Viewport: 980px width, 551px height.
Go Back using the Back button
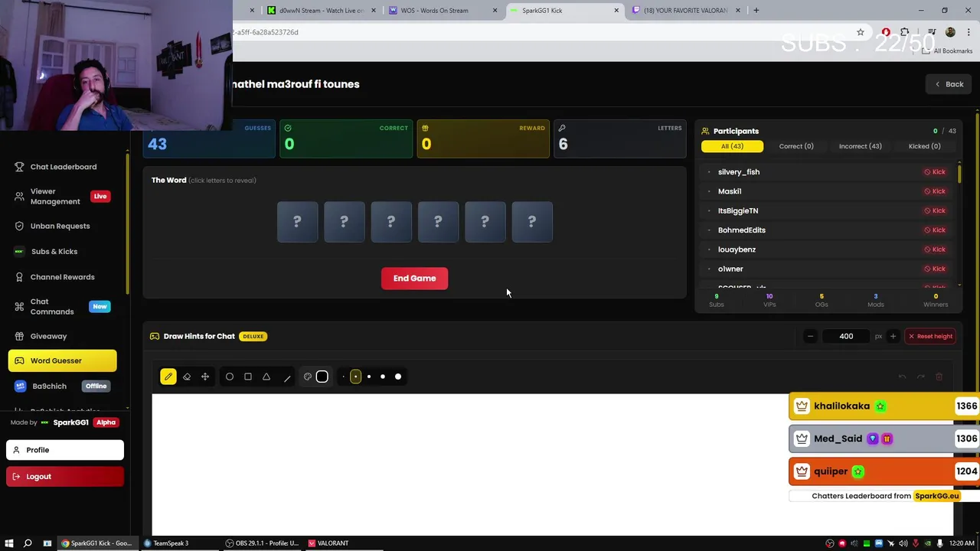click(x=949, y=84)
